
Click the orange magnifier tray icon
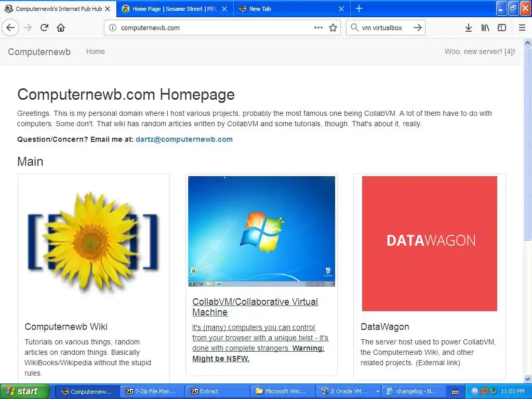(x=484, y=391)
